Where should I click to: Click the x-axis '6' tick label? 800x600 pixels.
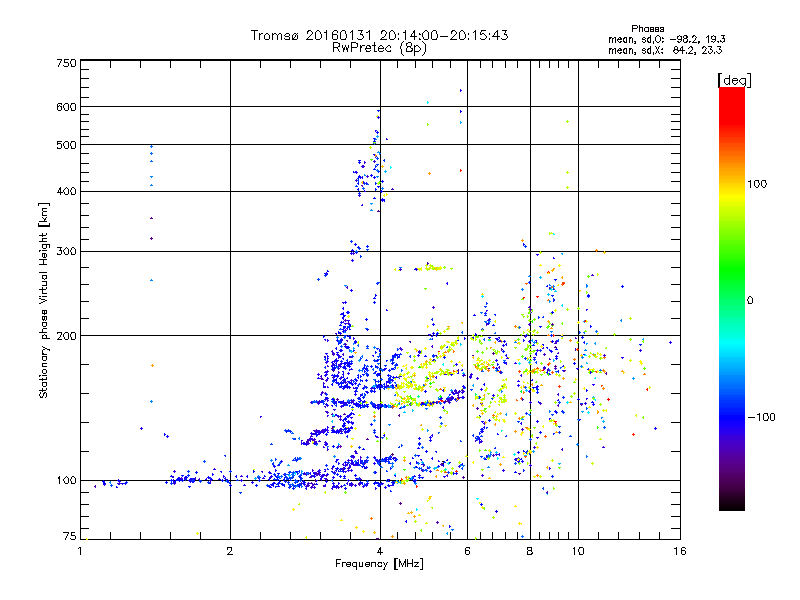[467, 551]
